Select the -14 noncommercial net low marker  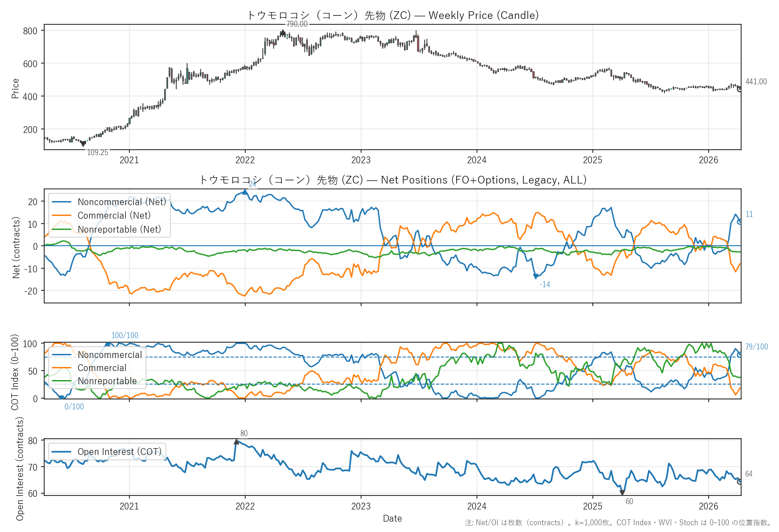[536, 276]
